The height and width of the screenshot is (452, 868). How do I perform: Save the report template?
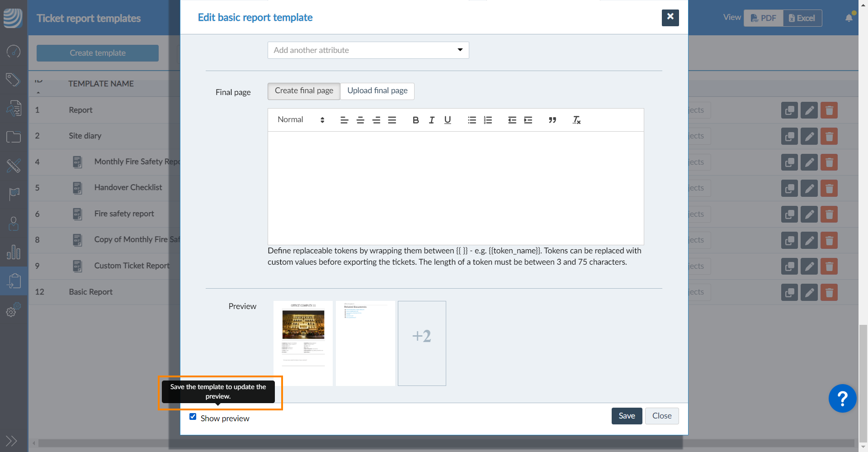(627, 416)
